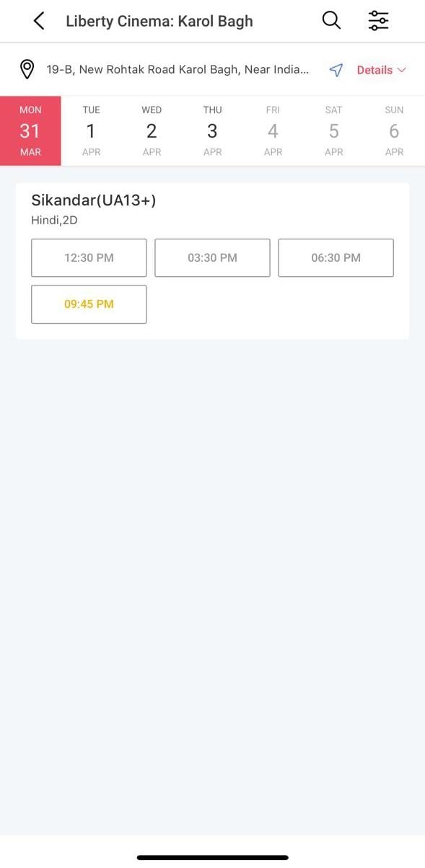Select the 03:30 PM showtime

click(212, 257)
